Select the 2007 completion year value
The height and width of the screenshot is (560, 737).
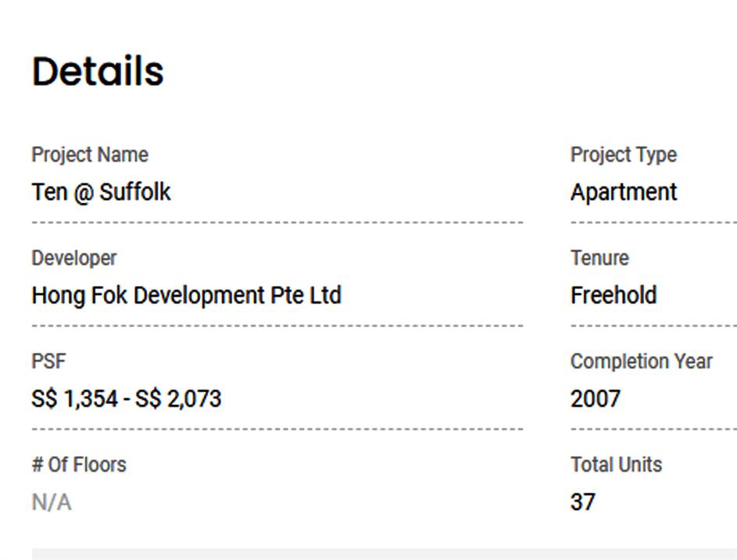pos(596,399)
